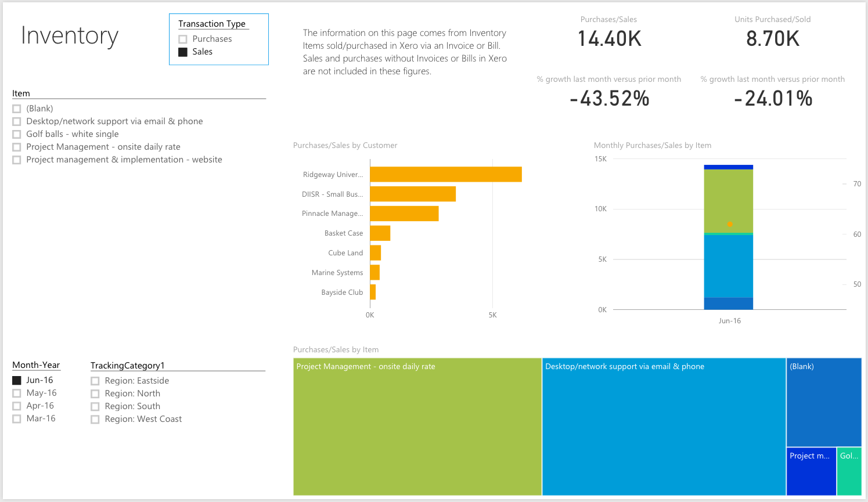Image resolution: width=868 pixels, height=502 pixels.
Task: Click the dark blue bottom segment of Jun-16 column
Action: click(x=729, y=304)
